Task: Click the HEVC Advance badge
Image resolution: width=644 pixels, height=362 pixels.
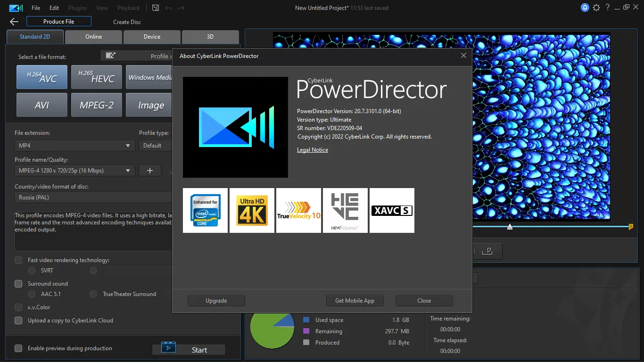Action: click(x=345, y=210)
